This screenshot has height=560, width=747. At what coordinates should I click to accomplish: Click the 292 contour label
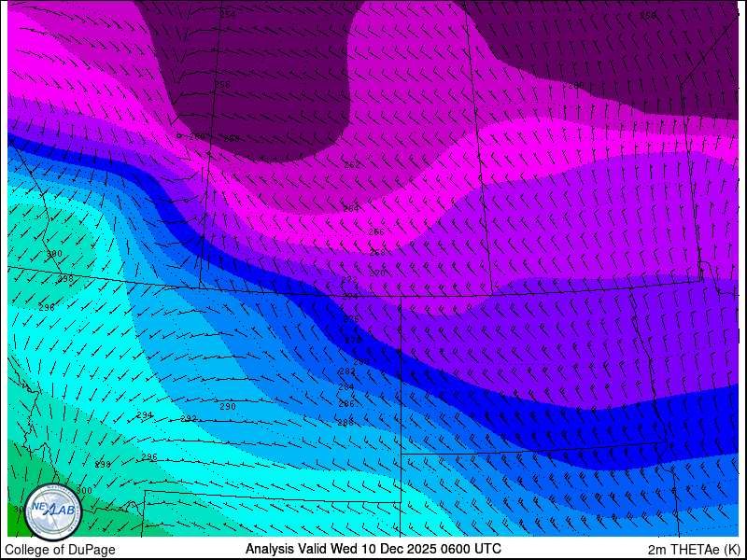pyautogui.click(x=189, y=418)
